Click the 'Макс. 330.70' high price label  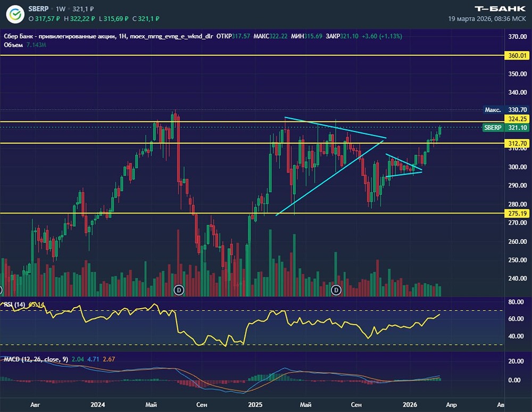coord(506,110)
